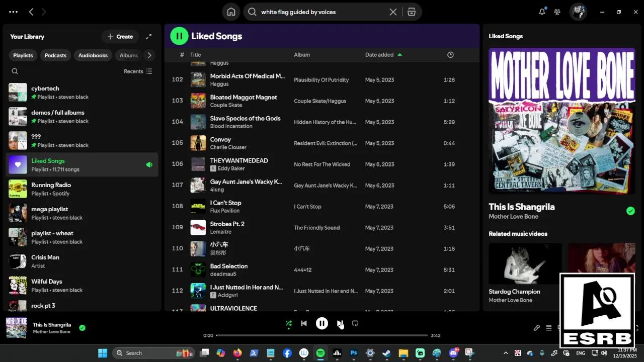Select the Albums filter chip
Image resolution: width=644 pixels, height=362 pixels.
click(x=128, y=55)
